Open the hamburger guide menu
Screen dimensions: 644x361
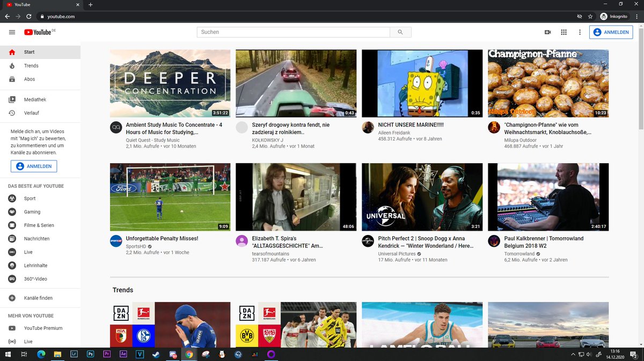click(x=12, y=32)
